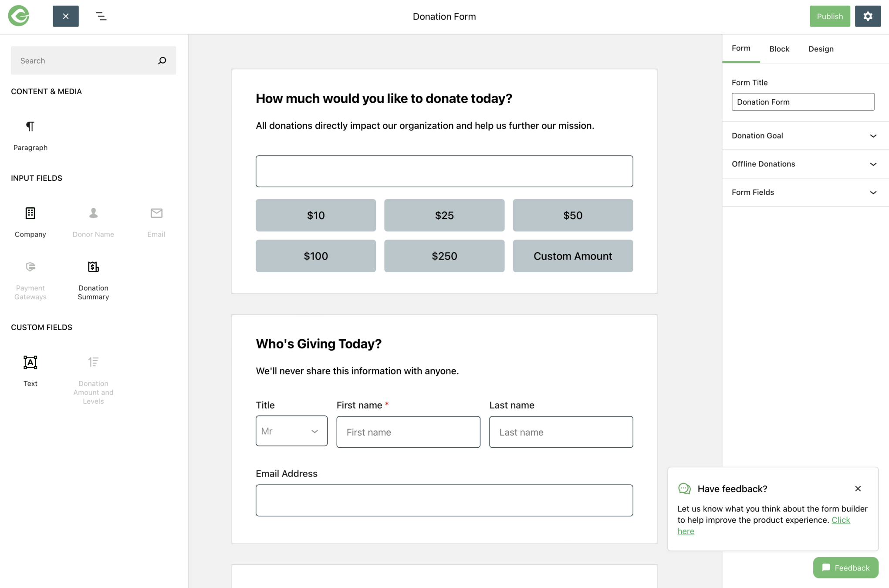889x588 pixels.
Task: Select the $50 donation level
Action: (572, 215)
